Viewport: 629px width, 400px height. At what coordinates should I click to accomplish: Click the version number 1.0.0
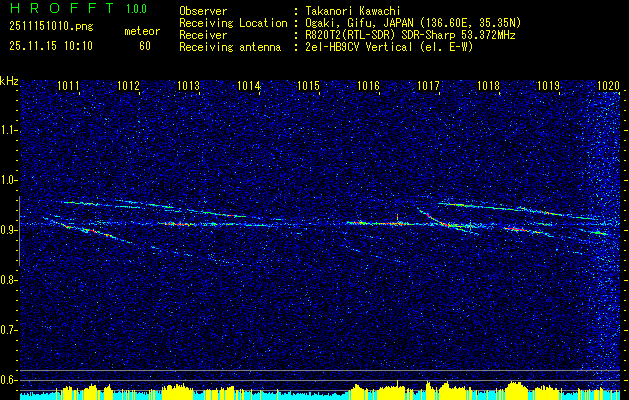pyautogui.click(x=136, y=9)
